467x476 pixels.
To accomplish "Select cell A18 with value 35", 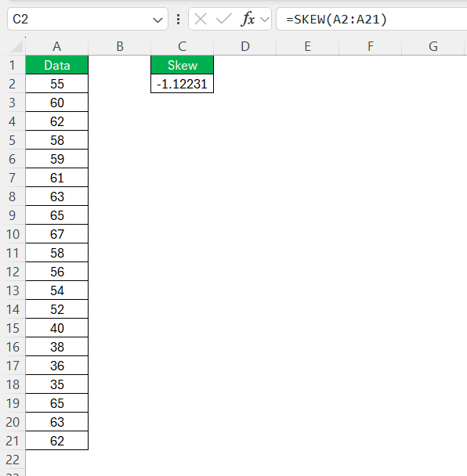I will pyautogui.click(x=57, y=384).
